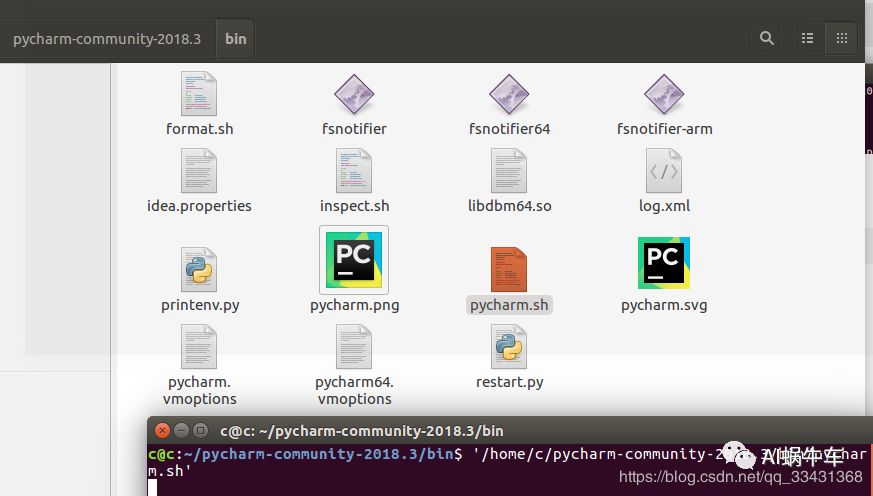Select the libdbm64.so library icon
The width and height of the screenshot is (873, 496).
click(x=509, y=171)
